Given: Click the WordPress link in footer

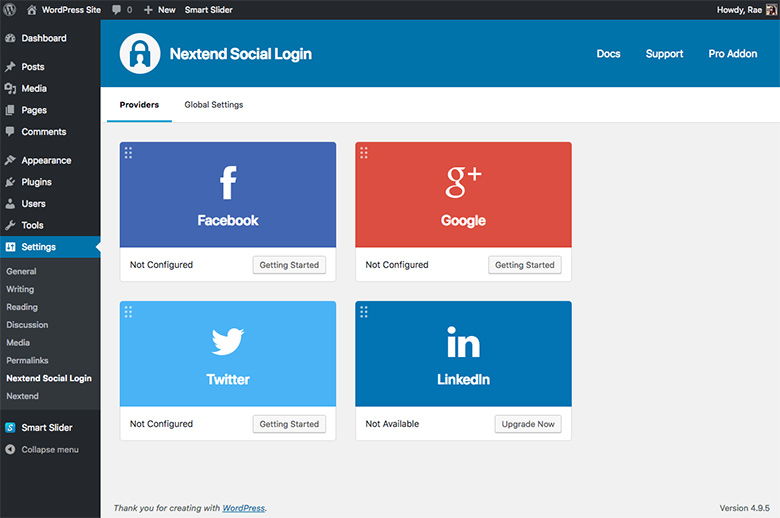Looking at the screenshot, I should [x=243, y=508].
